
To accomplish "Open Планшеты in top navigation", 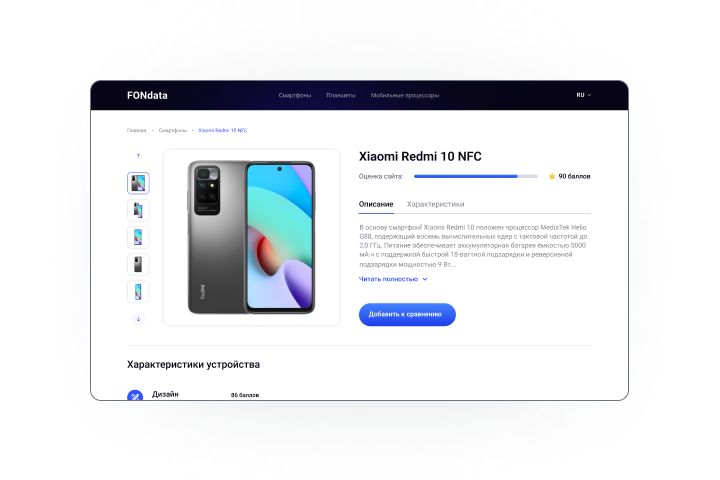I will tap(341, 95).
